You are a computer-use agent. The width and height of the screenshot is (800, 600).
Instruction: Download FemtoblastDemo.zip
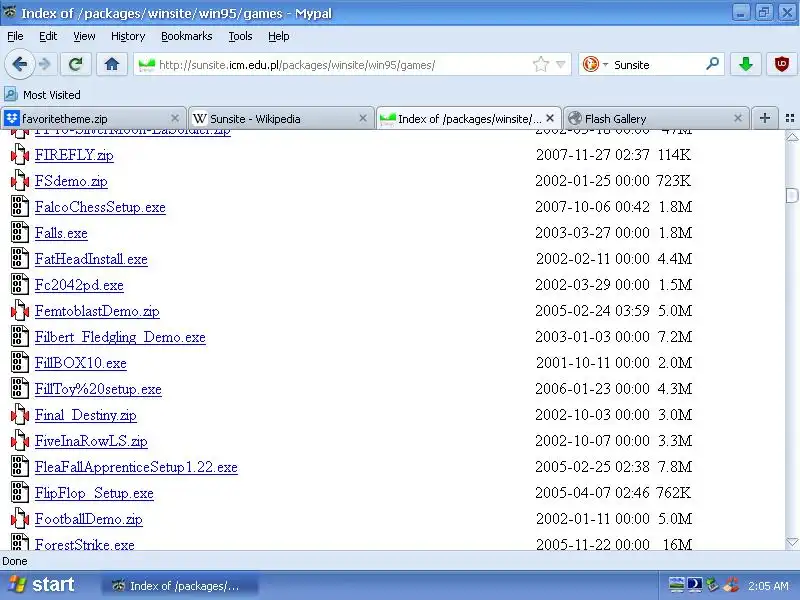97,311
